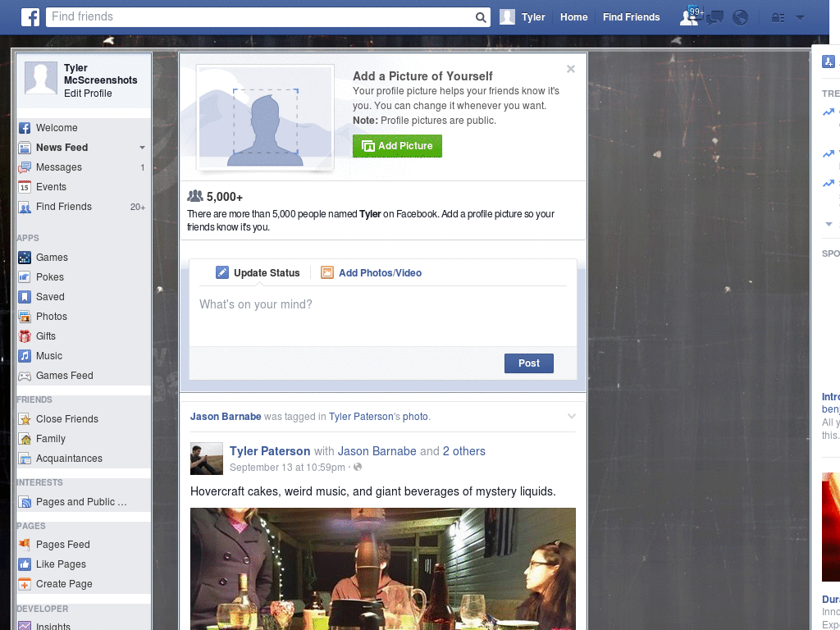Click the Music note icon

(24, 356)
